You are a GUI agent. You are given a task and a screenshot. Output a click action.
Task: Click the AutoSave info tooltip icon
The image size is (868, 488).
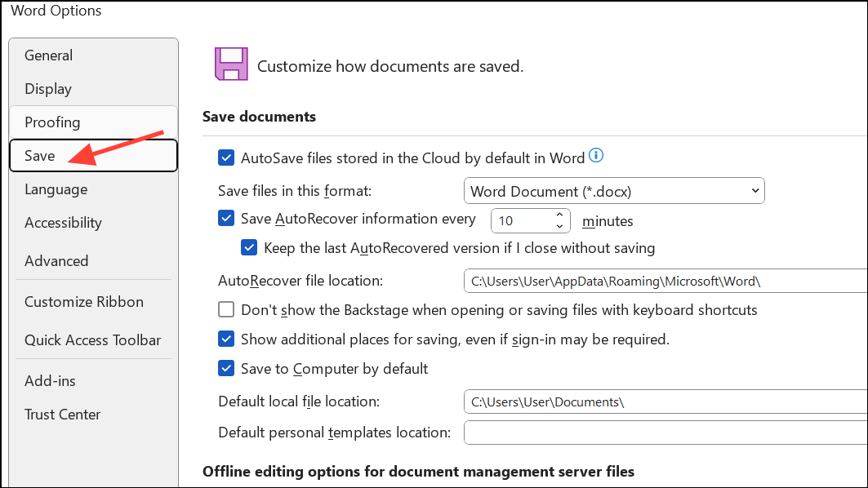[x=595, y=155]
